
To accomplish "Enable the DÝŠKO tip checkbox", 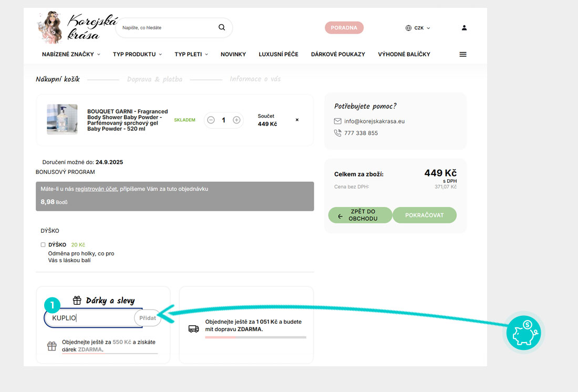I will (43, 245).
